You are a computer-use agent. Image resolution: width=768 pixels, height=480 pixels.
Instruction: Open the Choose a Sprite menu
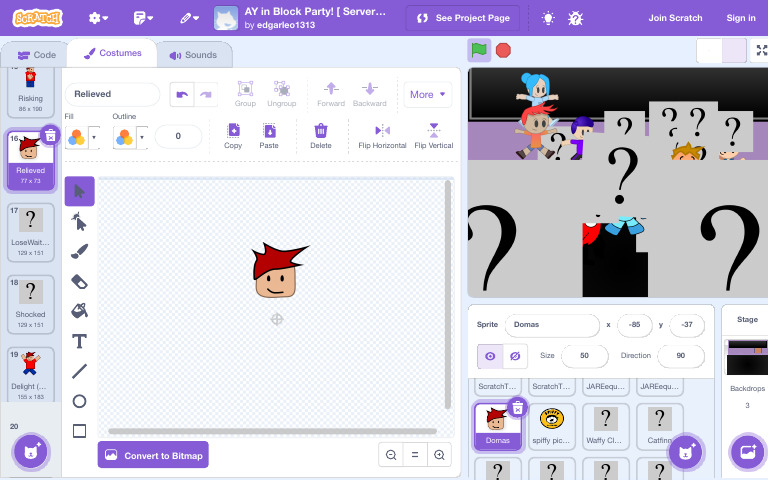click(x=685, y=452)
